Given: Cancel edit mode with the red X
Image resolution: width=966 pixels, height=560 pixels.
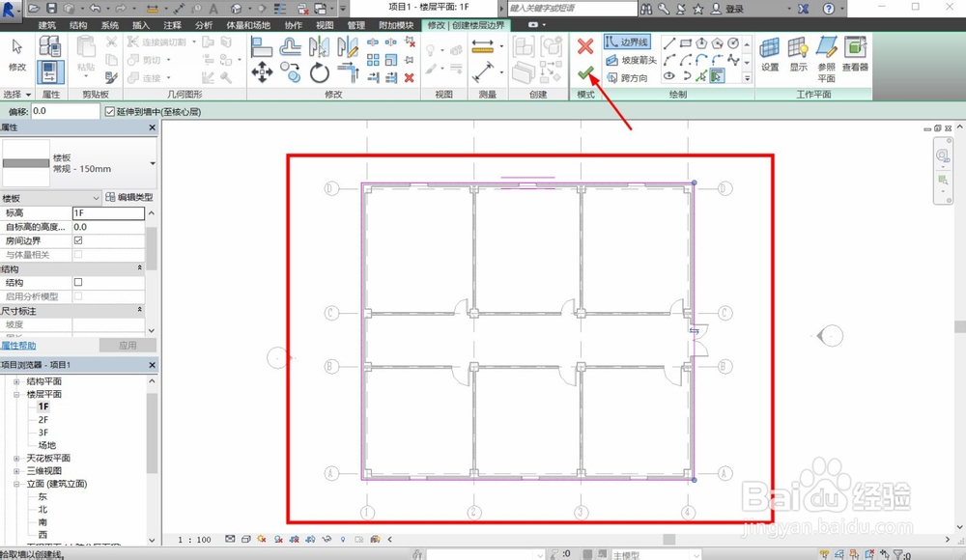Looking at the screenshot, I should [x=585, y=46].
